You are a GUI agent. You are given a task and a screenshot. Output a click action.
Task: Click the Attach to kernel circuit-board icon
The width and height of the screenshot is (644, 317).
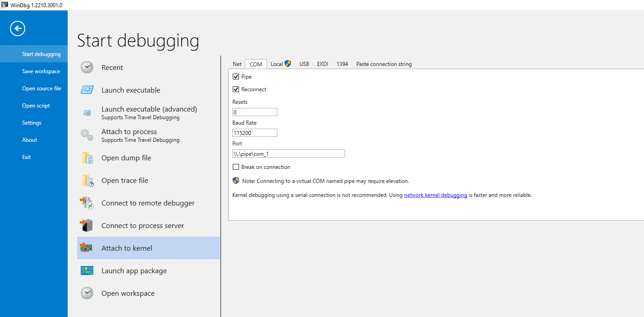(x=87, y=248)
